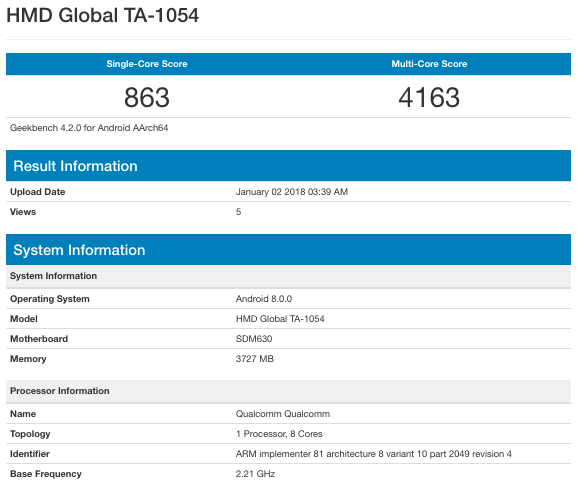585x487 pixels.
Task: Click the Motherboard label
Action: click(39, 339)
